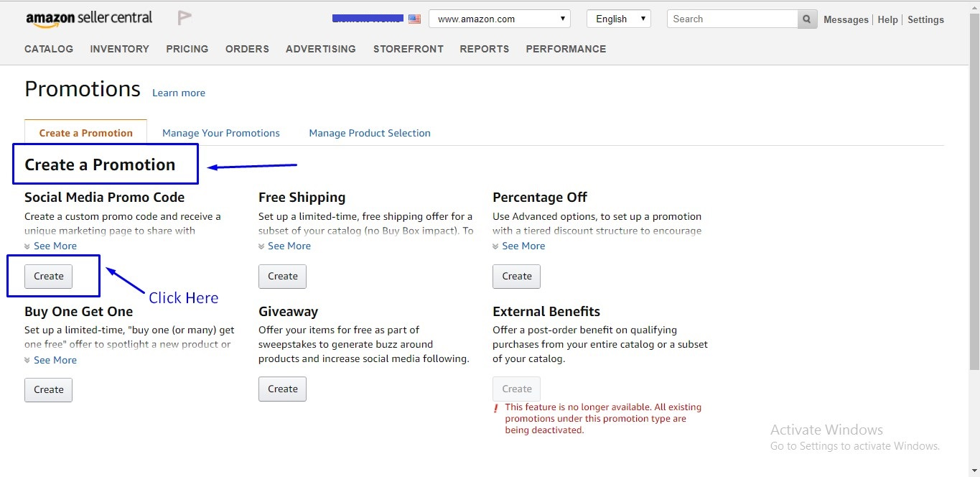Screen dimensions: 980x477
Task: Click Create for Buy One Get One
Action: tap(49, 389)
